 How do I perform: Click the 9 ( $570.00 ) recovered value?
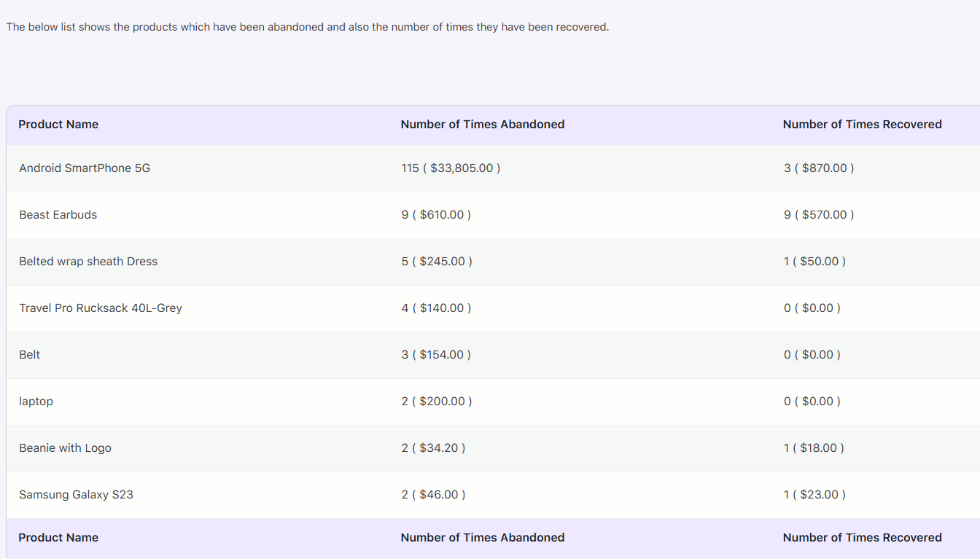[819, 215]
